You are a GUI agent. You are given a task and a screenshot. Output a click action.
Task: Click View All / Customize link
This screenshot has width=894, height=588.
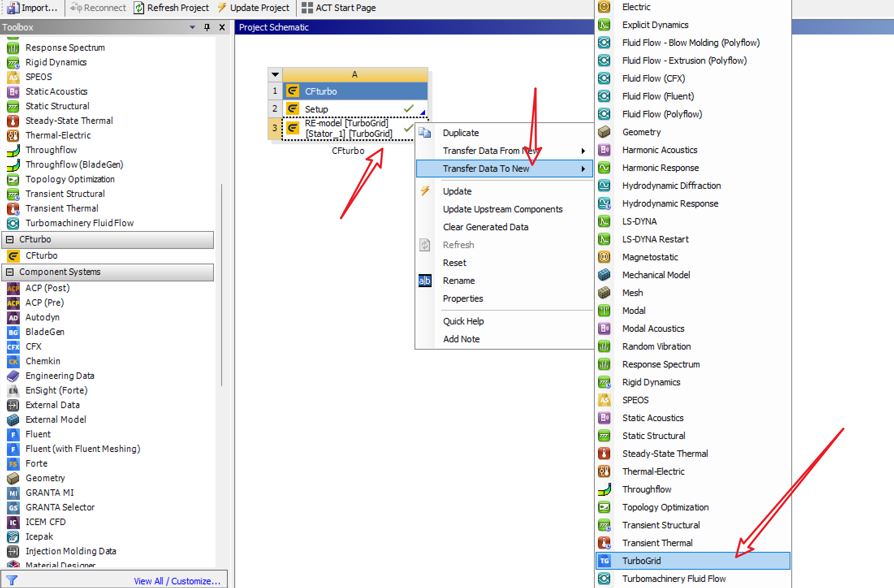177,581
